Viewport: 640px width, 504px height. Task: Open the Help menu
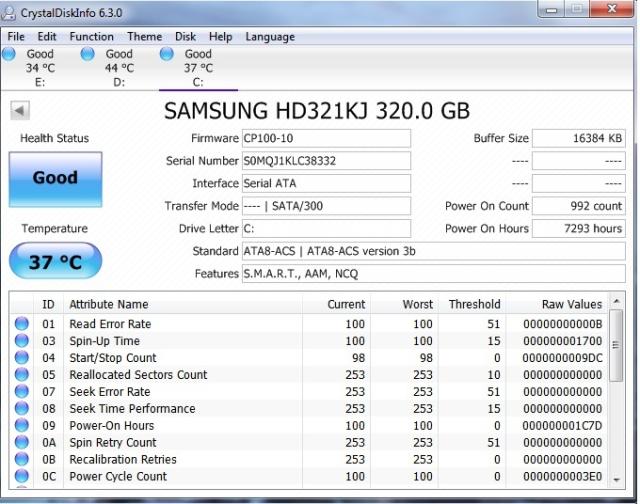[x=220, y=37]
